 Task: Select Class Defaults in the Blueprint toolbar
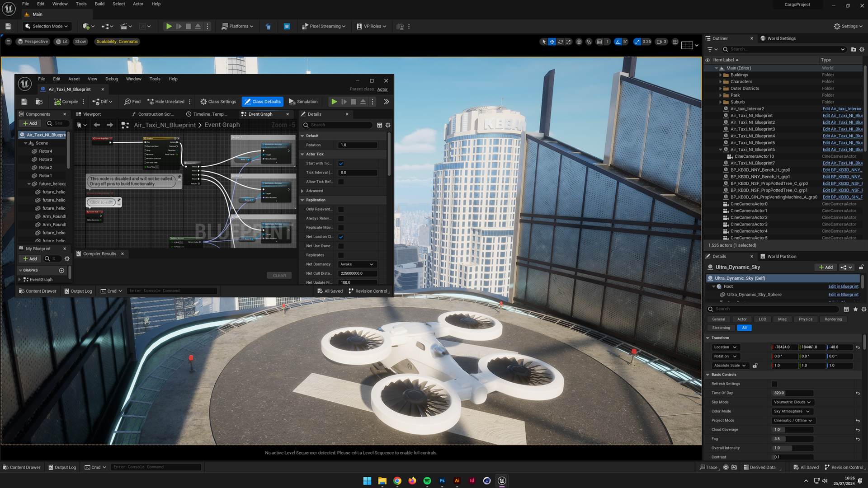[263, 102]
